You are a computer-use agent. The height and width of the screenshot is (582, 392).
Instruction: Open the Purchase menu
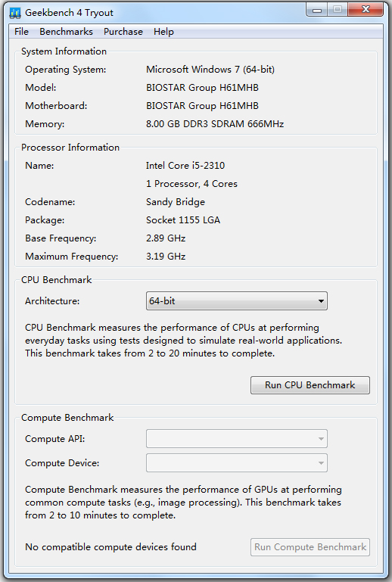pos(123,32)
